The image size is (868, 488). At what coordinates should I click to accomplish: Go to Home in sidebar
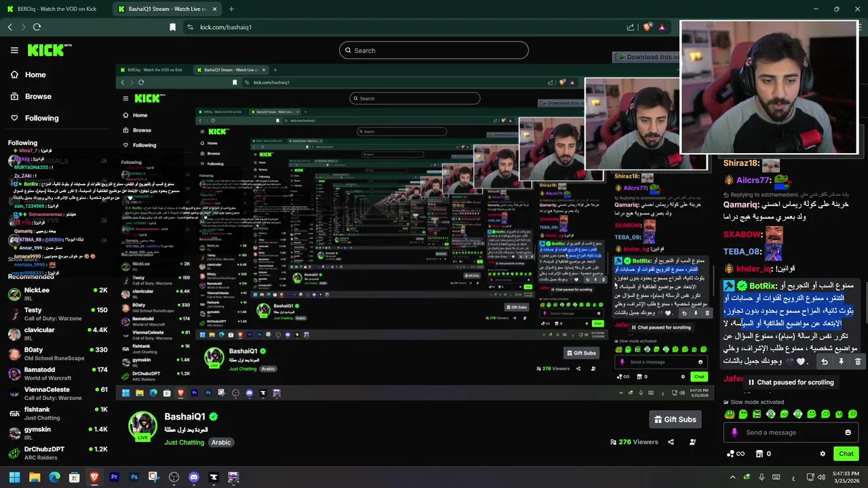point(28,75)
